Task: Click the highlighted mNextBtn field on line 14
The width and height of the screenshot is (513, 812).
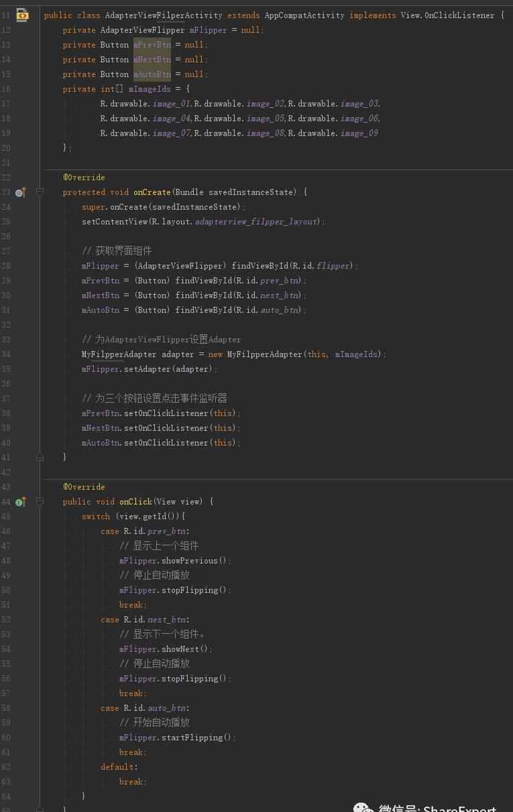Action: coord(152,60)
